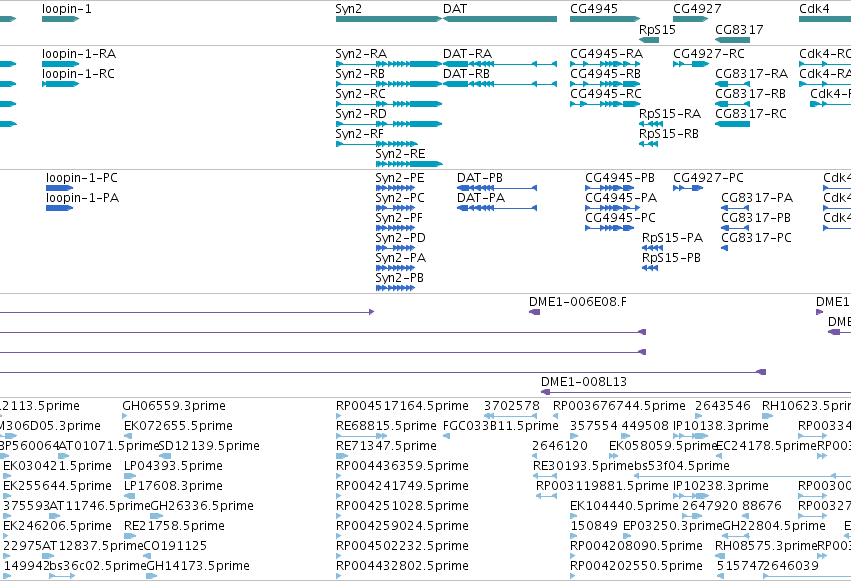
Task: Click the CG4945-PA protein label
Action: pos(621,198)
